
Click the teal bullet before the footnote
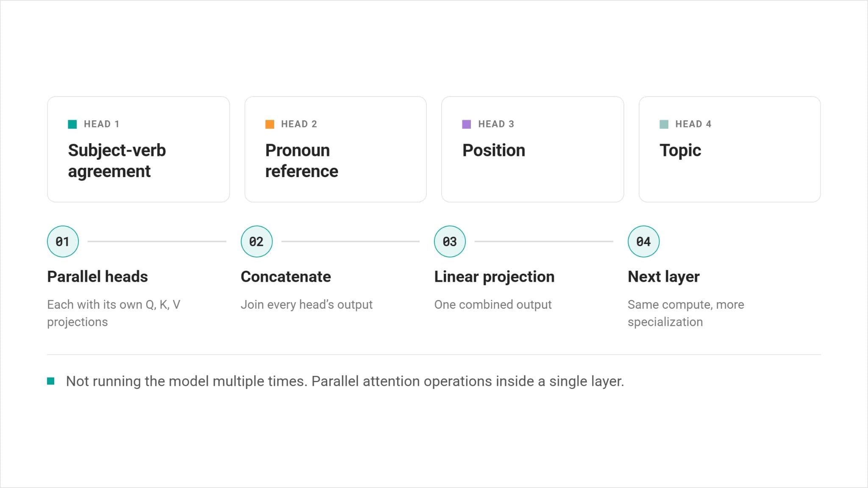[51, 381]
